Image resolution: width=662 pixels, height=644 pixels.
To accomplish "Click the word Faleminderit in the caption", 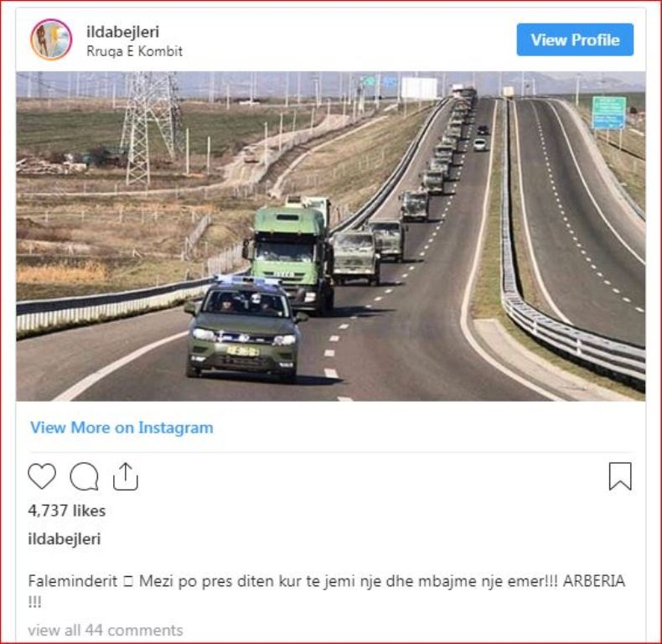I will (x=73, y=581).
